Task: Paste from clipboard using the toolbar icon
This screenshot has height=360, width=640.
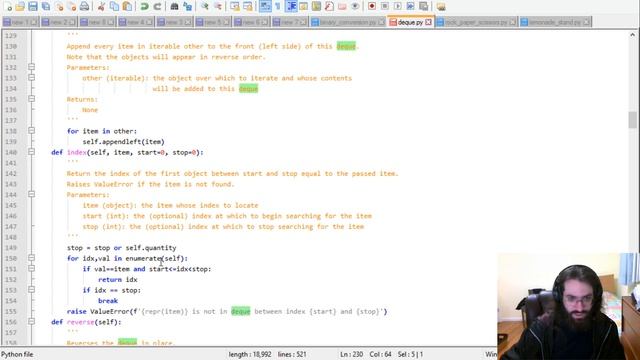Action: (x=127, y=6)
